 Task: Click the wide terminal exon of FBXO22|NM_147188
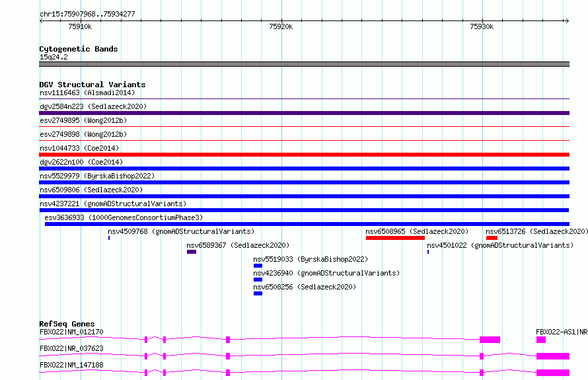point(553,373)
